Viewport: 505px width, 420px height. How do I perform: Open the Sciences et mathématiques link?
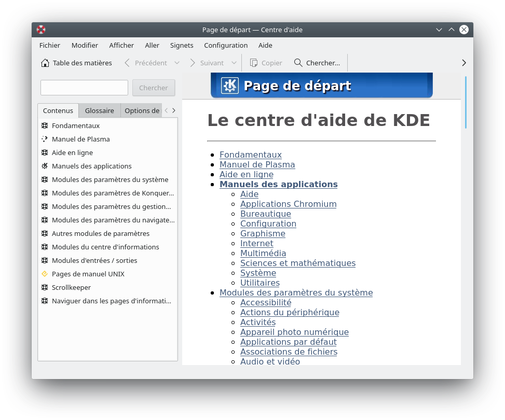[297, 263]
